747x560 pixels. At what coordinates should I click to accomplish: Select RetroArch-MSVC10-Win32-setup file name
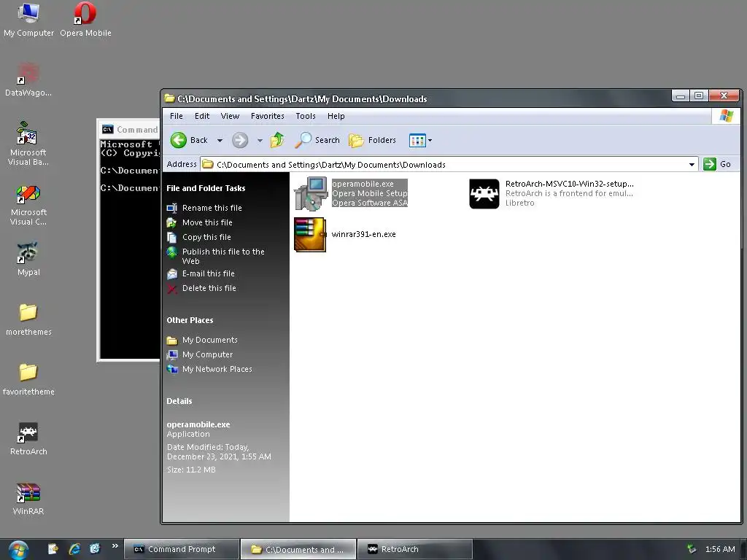[x=569, y=184]
